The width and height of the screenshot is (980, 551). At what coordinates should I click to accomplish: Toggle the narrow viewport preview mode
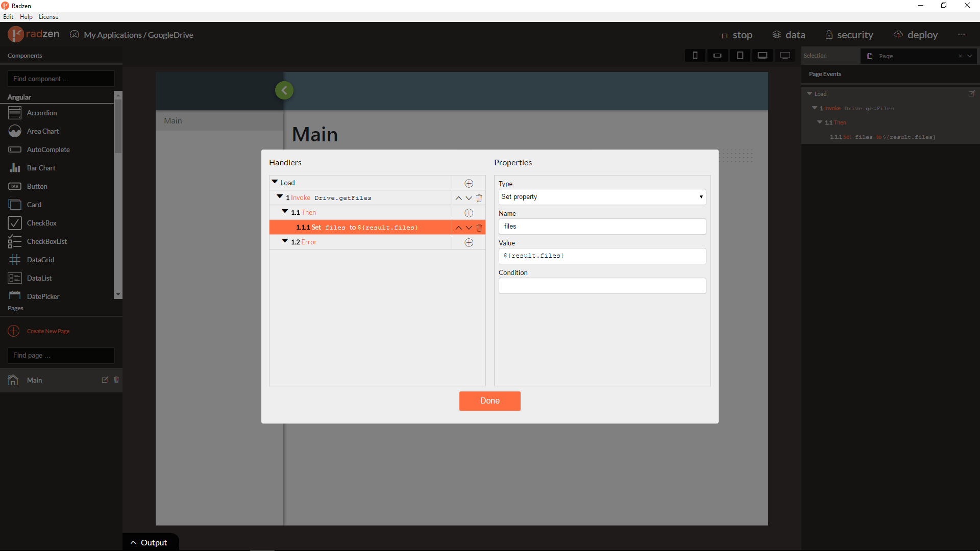click(696, 56)
